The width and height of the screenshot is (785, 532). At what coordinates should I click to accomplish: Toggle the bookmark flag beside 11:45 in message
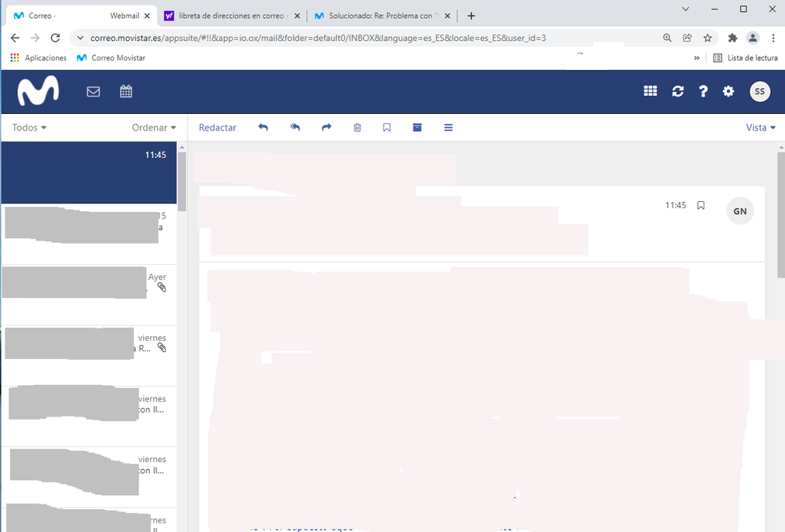click(x=701, y=205)
